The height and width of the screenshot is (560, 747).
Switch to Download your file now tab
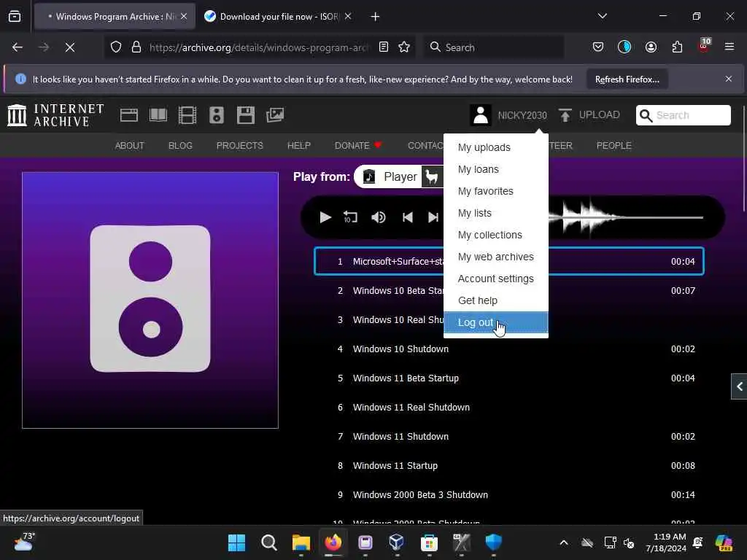tap(277, 17)
